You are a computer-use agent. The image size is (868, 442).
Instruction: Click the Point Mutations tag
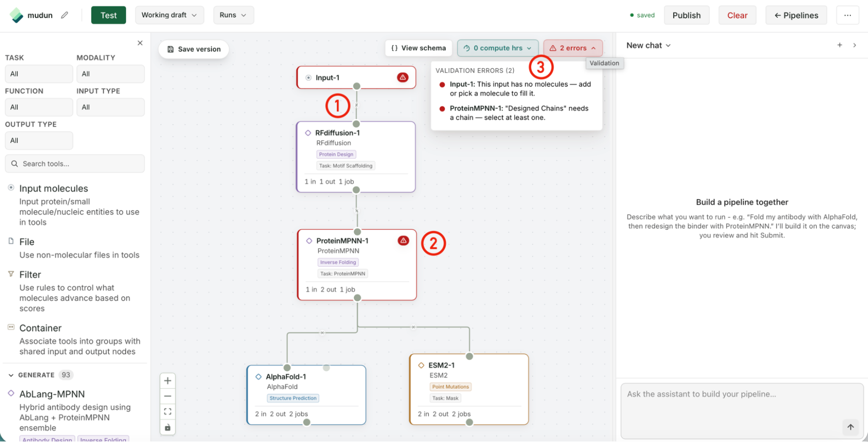click(x=450, y=387)
